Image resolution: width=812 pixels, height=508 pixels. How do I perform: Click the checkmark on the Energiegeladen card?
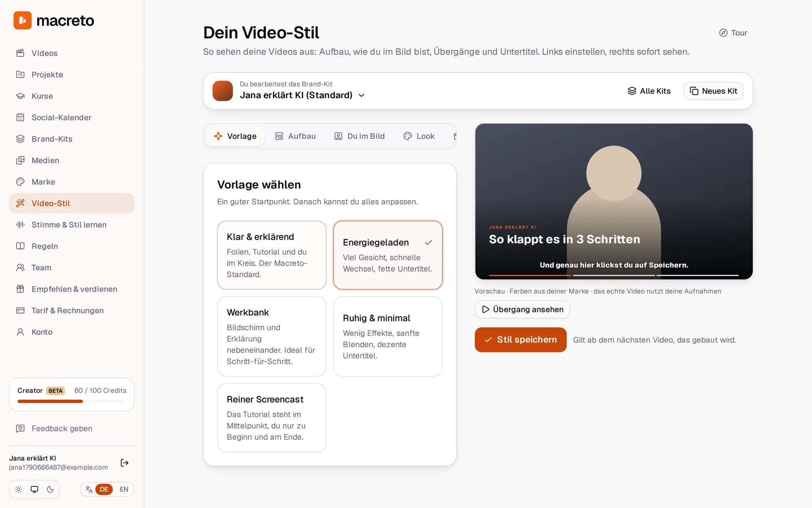(428, 243)
